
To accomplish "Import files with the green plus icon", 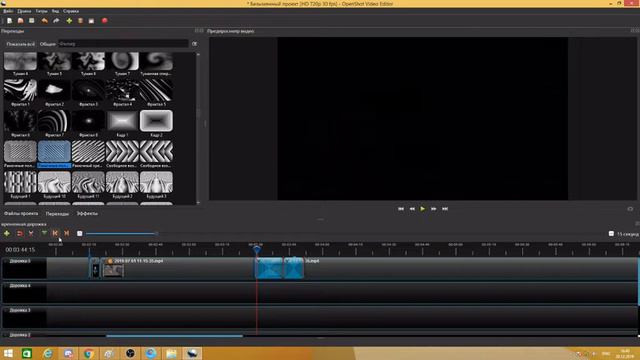I will 69,20.
